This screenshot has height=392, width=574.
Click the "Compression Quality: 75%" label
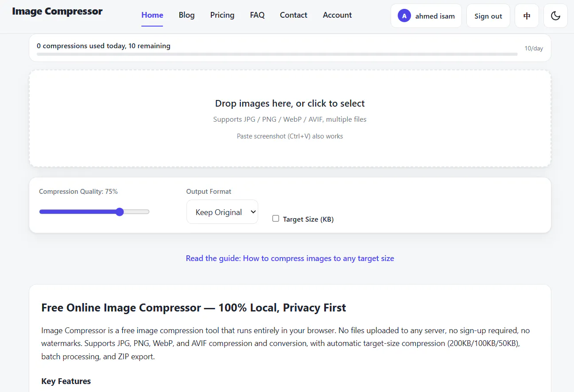point(78,192)
